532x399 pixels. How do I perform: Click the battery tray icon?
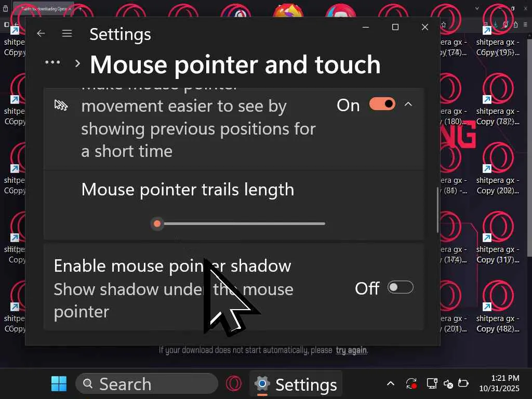[463, 384]
